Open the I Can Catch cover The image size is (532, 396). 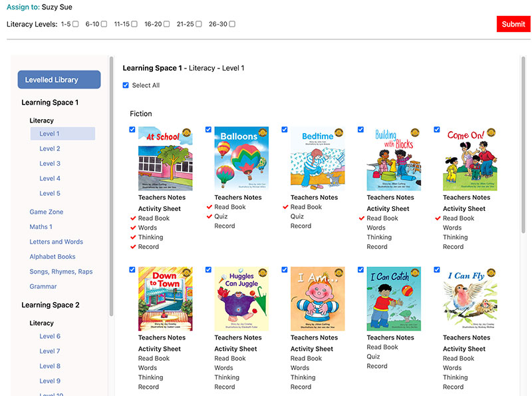394,299
